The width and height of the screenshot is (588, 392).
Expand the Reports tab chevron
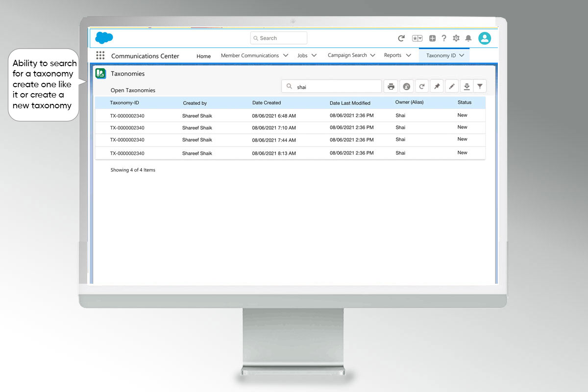point(408,55)
